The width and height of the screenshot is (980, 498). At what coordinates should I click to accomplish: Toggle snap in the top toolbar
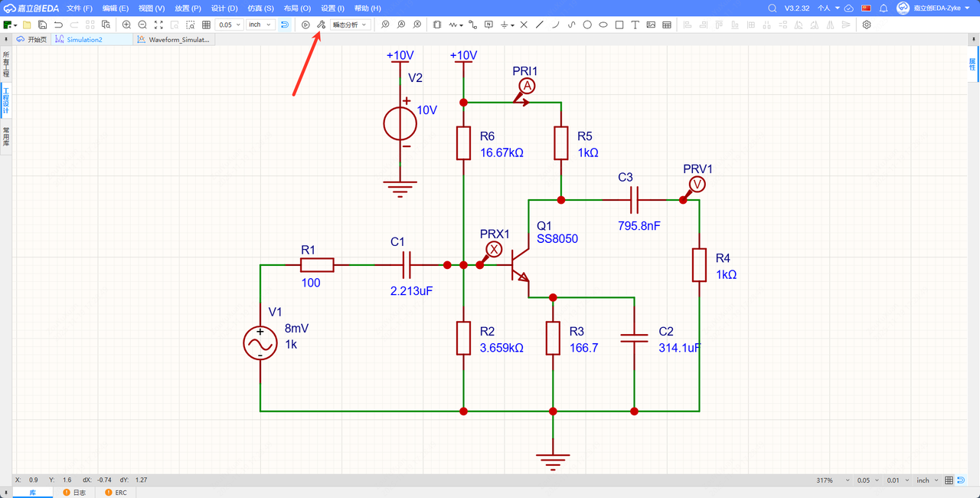285,25
